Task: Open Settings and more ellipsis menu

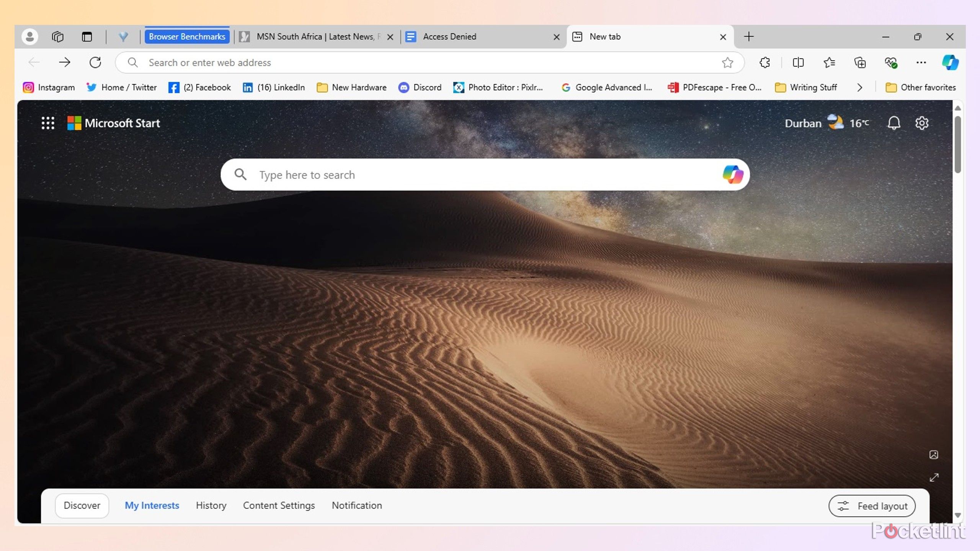Action: coord(921,62)
